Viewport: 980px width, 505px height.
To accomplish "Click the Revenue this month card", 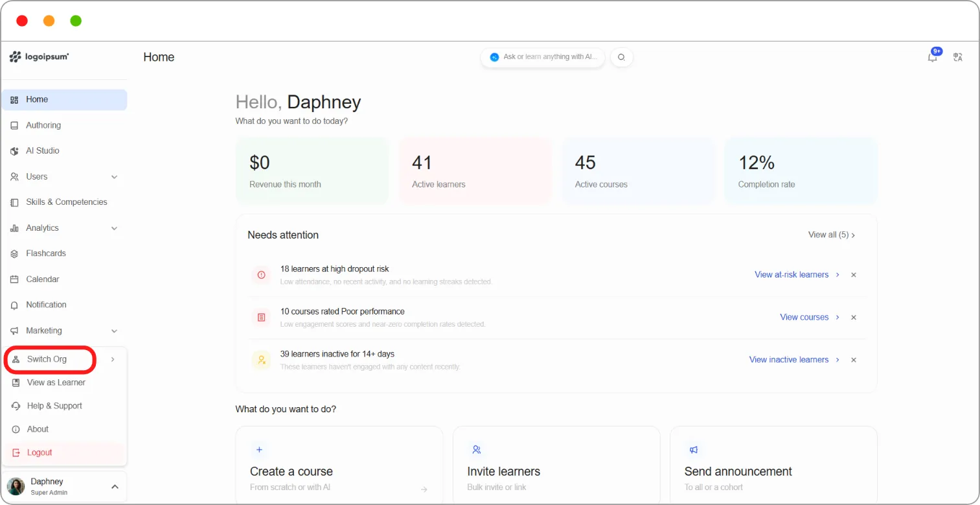I will (x=312, y=170).
